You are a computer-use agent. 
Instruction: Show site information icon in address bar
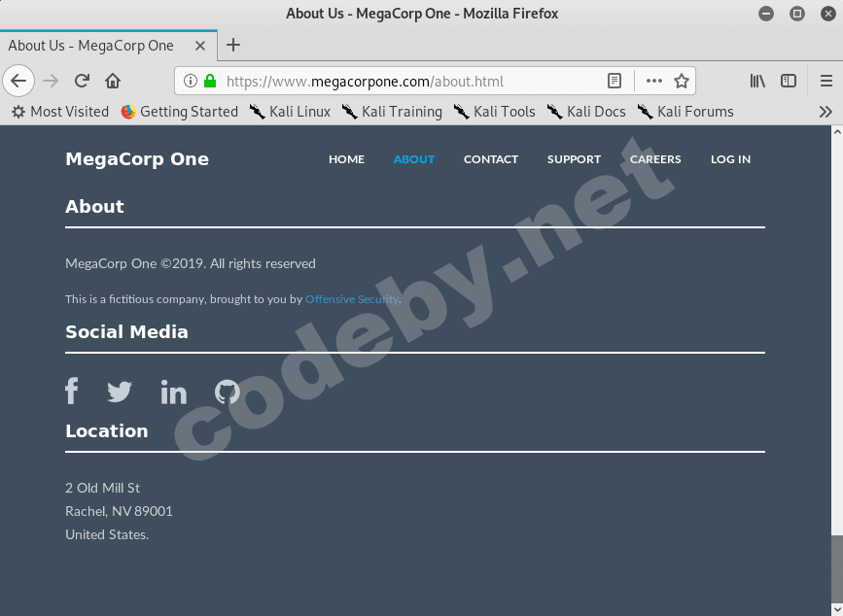tap(191, 81)
